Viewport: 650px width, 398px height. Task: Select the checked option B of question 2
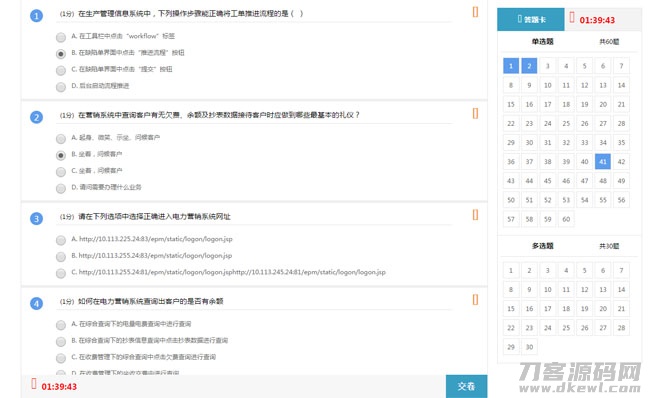[61, 155]
